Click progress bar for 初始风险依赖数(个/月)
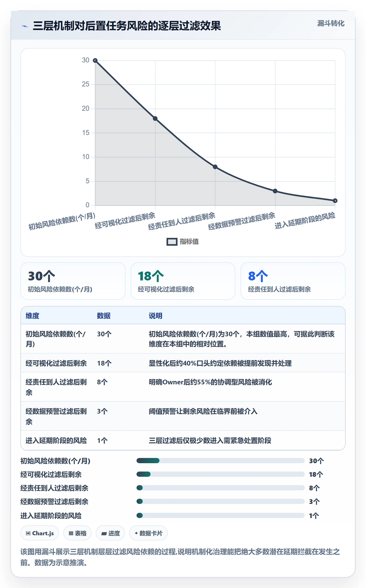Image resolution: width=366 pixels, height=588 pixels. click(x=221, y=461)
